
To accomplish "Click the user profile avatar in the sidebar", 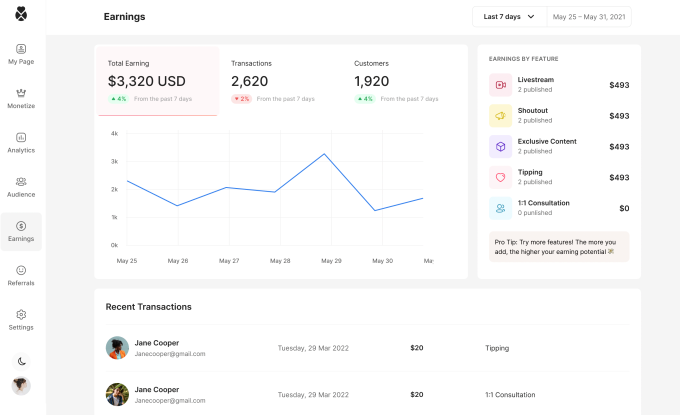I will [21, 385].
